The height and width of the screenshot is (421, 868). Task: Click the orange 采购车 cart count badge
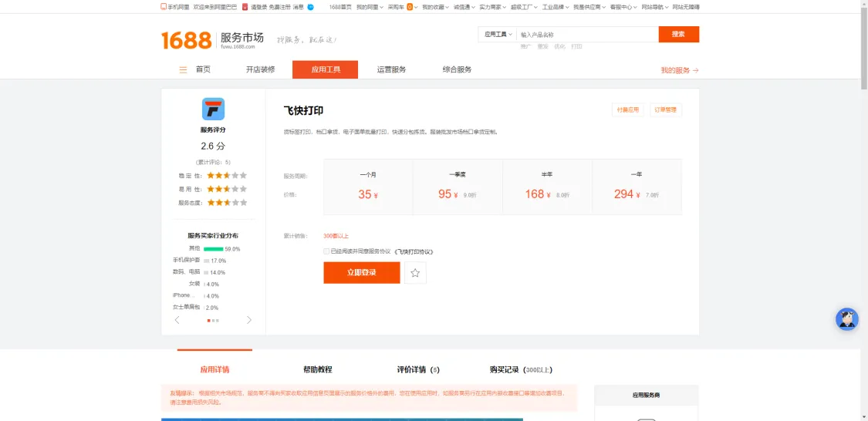[409, 7]
